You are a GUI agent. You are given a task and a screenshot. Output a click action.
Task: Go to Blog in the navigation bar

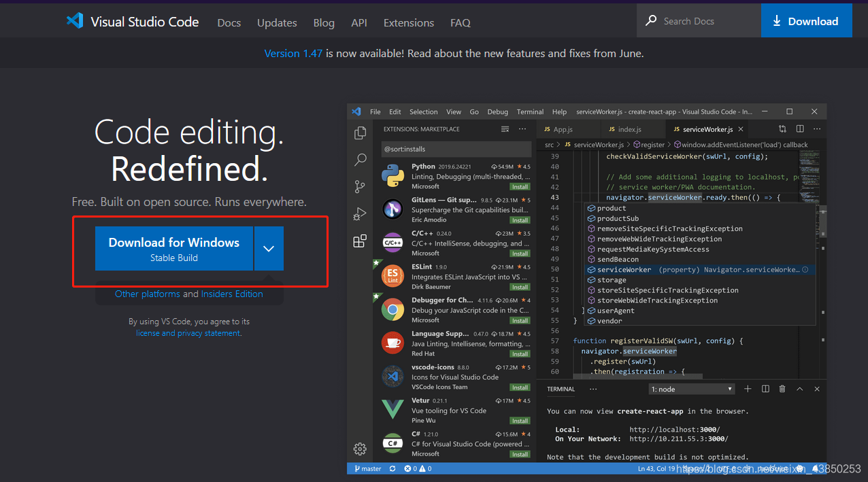pyautogui.click(x=324, y=22)
